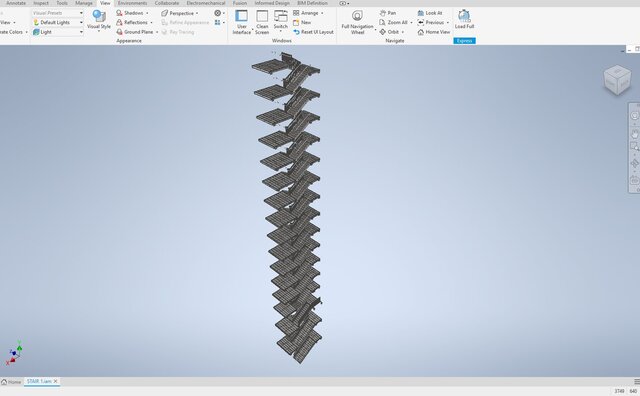Image resolution: width=640 pixels, height=396 pixels.
Task: Click the Ground Plane icon
Action: click(x=119, y=32)
